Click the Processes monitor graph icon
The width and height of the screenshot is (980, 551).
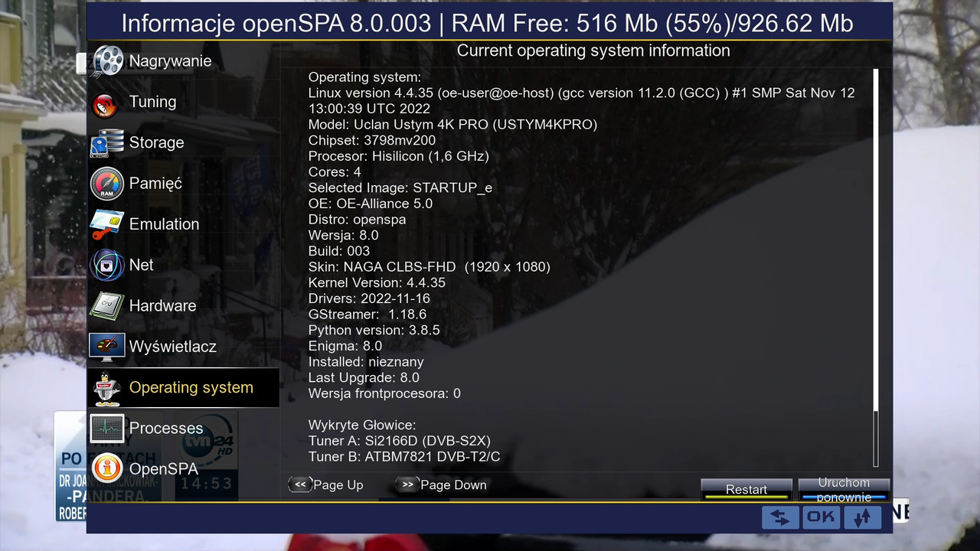(106, 429)
